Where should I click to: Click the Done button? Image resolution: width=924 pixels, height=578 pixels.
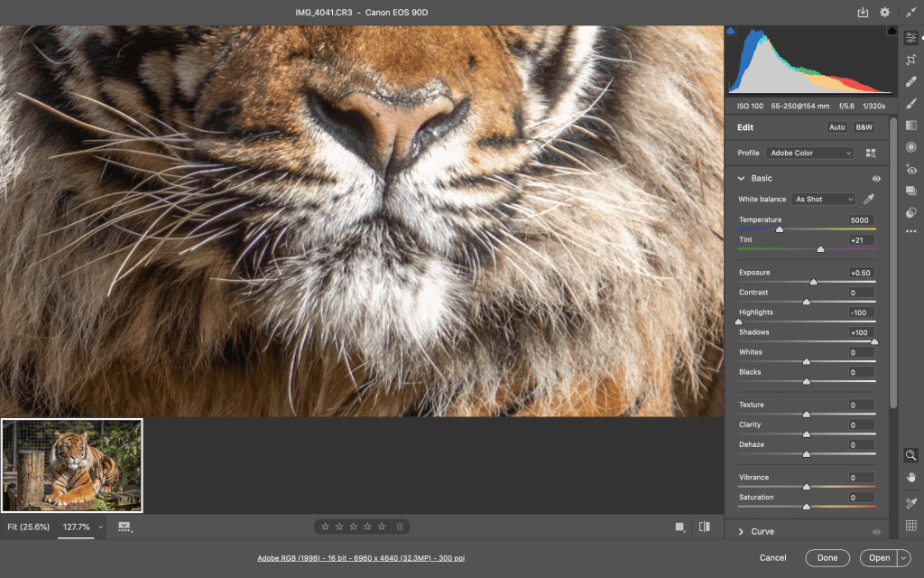tap(827, 558)
